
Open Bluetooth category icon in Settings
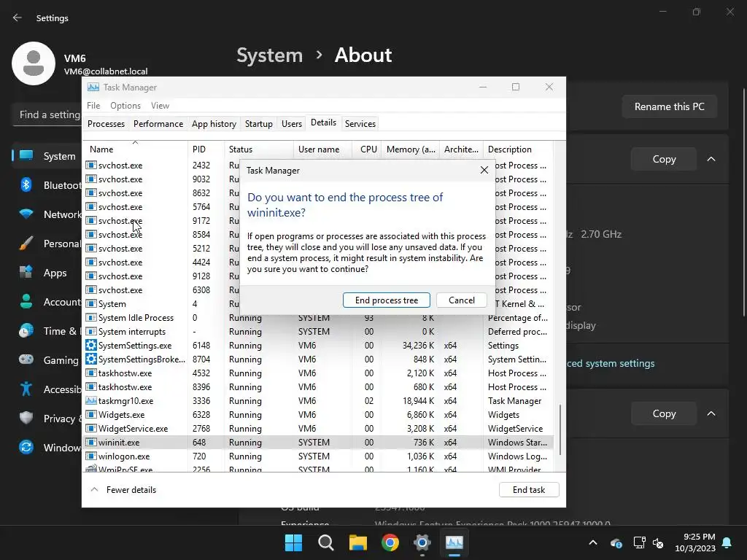tap(26, 184)
